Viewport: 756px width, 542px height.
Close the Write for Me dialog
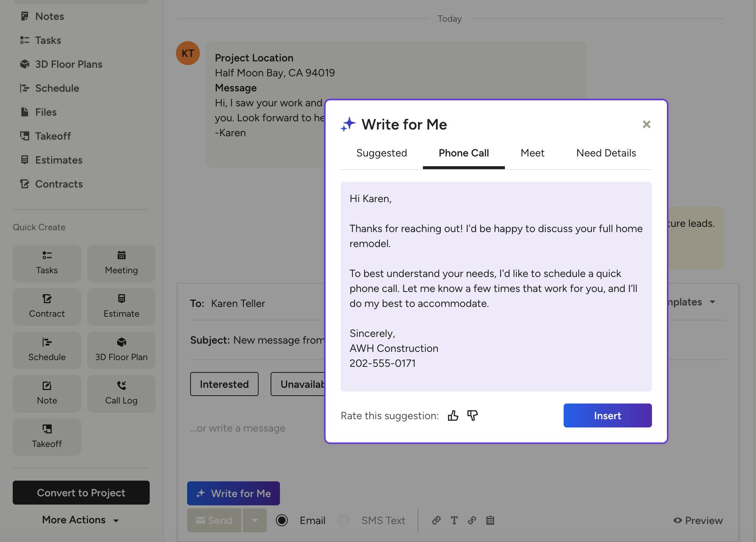click(646, 124)
